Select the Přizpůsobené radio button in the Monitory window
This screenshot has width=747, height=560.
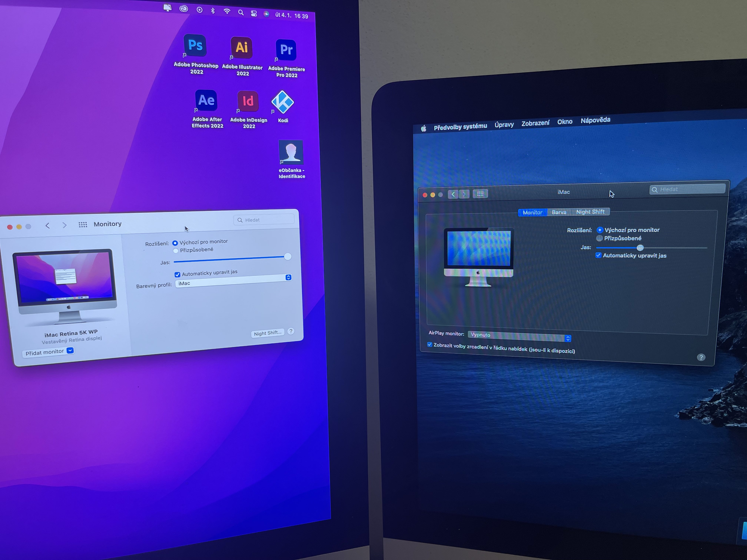[176, 251]
